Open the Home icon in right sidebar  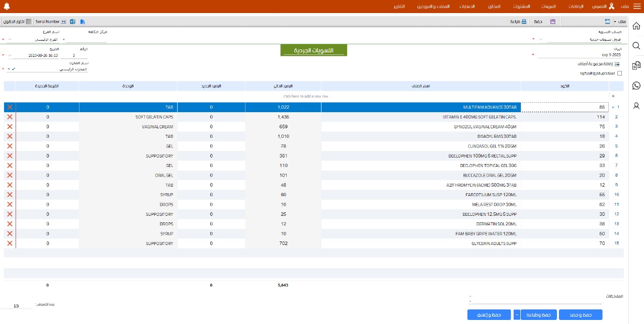636,26
